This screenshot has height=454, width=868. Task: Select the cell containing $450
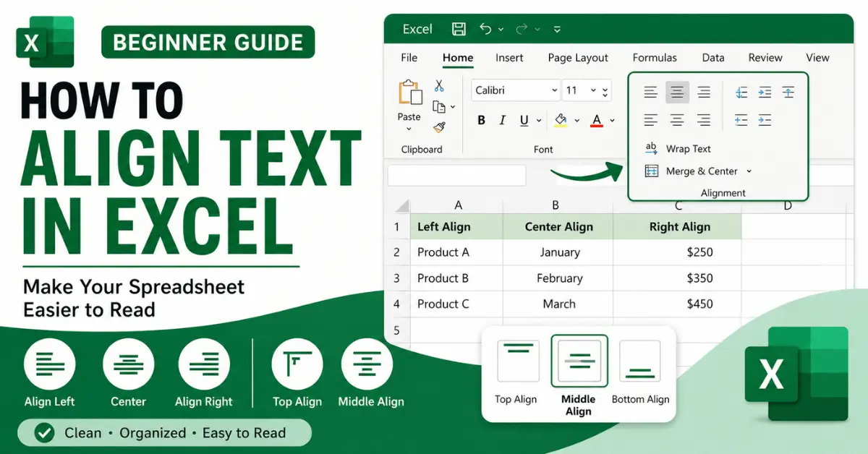coord(676,304)
